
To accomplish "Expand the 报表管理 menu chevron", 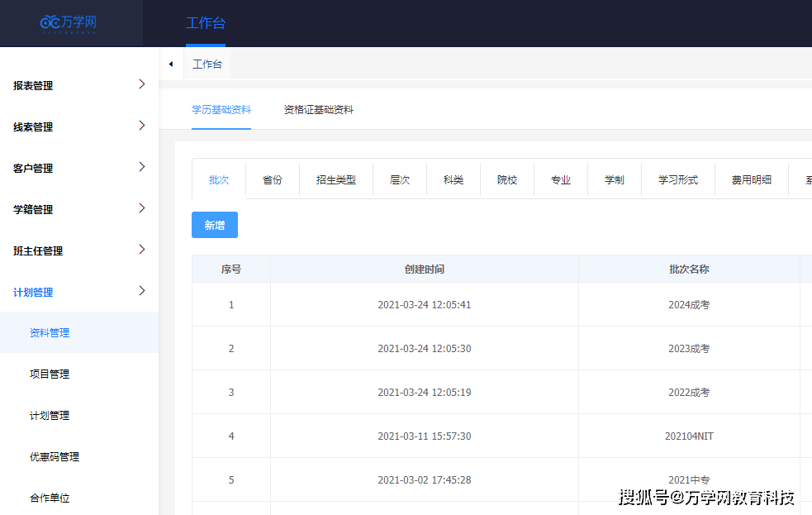I will pyautogui.click(x=142, y=84).
